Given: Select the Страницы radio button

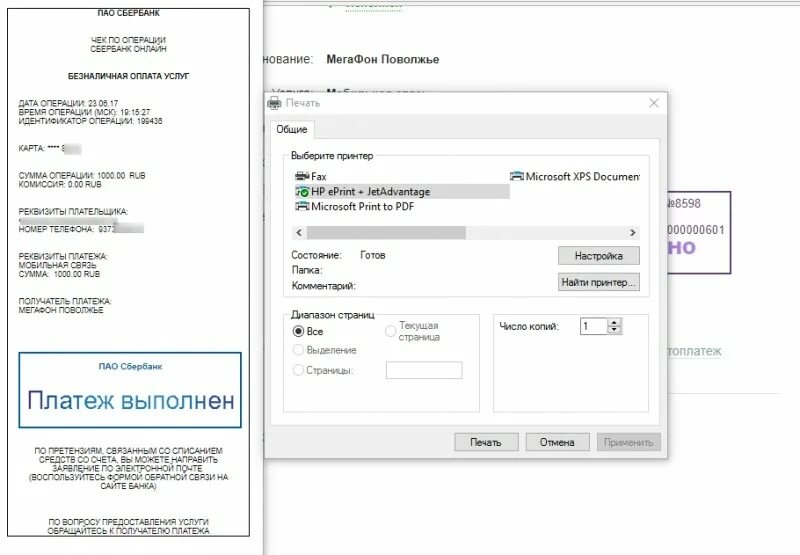Looking at the screenshot, I should click(298, 370).
